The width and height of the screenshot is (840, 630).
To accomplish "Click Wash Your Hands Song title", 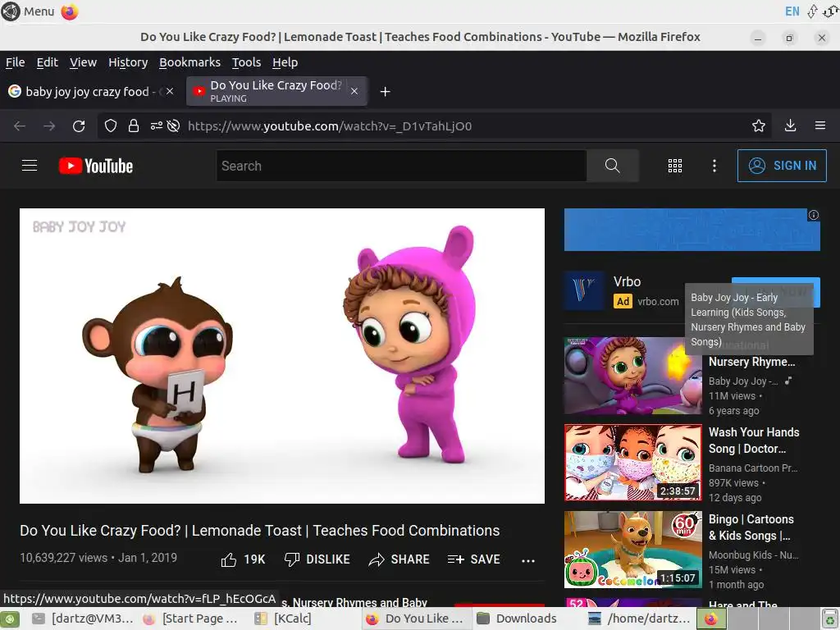I will coord(754,441).
